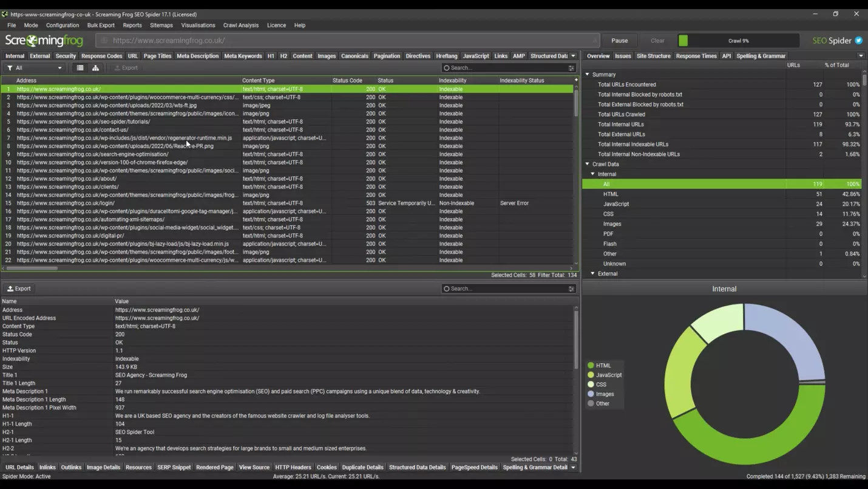Click the Screaming Frog logo

click(x=44, y=41)
